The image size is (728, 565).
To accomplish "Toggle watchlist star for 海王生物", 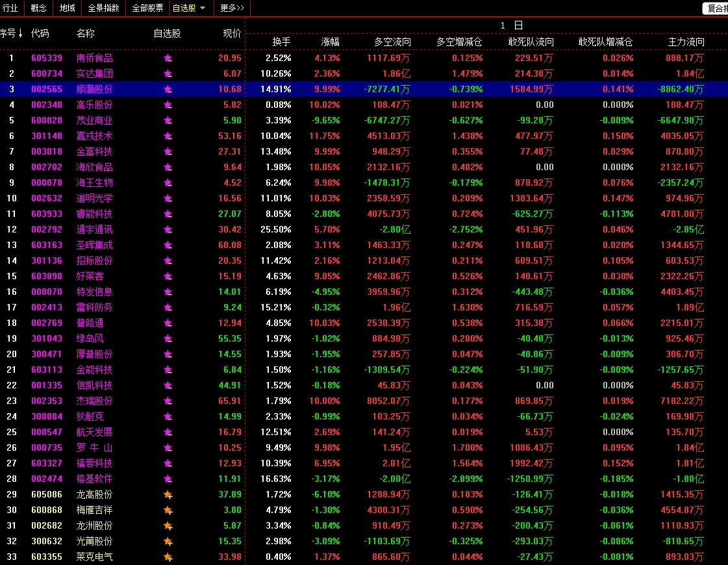I will pos(168,183).
